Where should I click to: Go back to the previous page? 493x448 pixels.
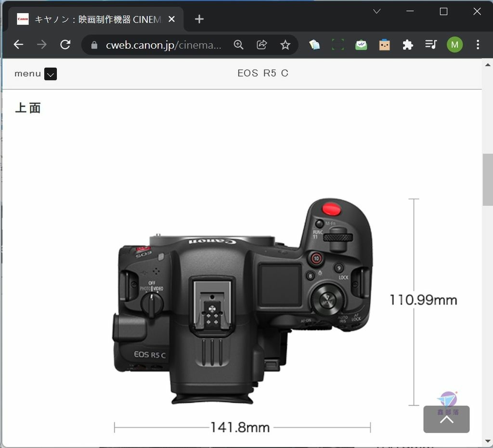(x=19, y=45)
